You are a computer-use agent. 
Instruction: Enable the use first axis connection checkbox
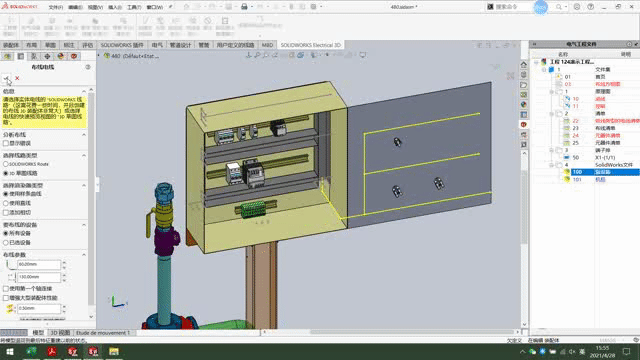pyautogui.click(x=6, y=289)
